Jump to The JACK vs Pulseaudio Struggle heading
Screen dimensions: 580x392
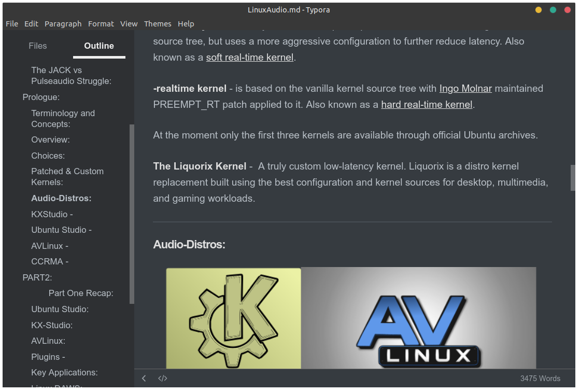[72, 76]
